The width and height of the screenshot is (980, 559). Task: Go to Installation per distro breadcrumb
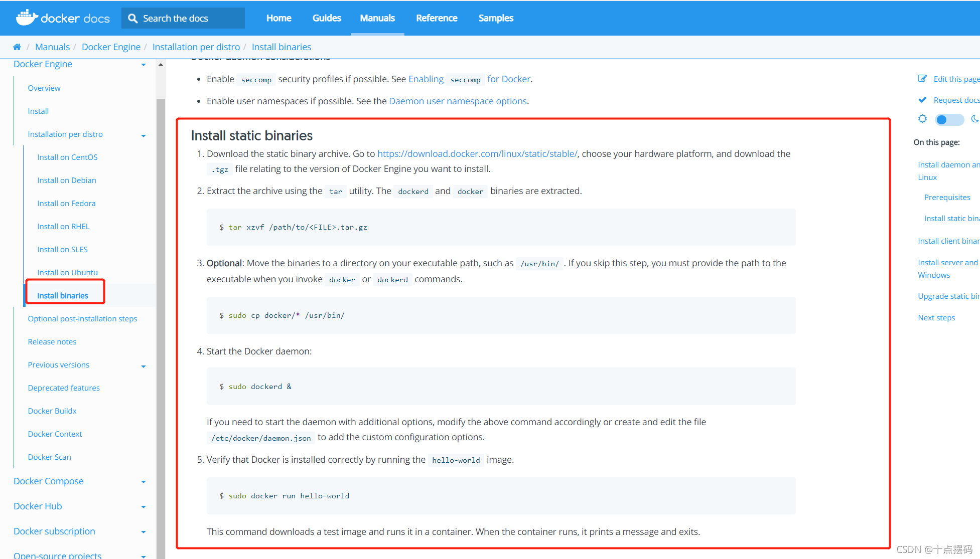point(196,47)
